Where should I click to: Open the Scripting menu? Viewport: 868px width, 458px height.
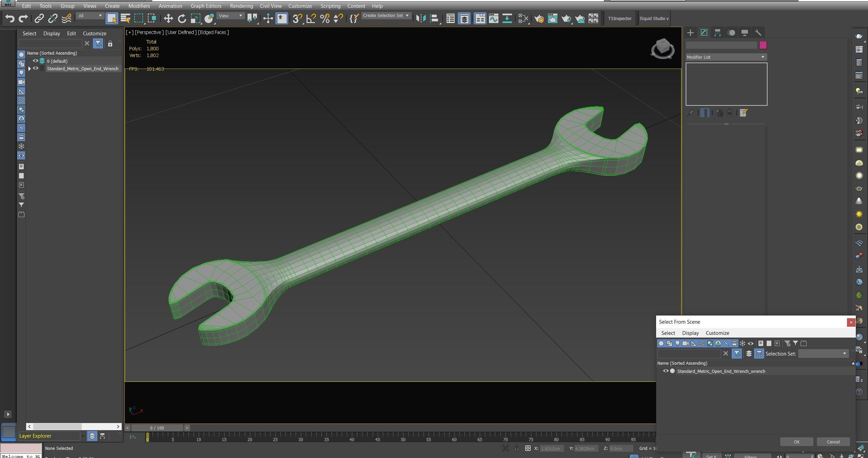pos(330,6)
